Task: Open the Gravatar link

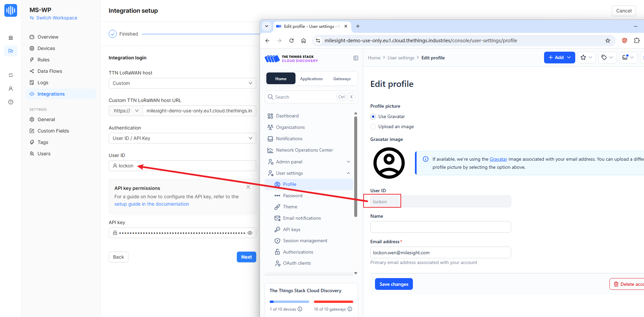Action: coord(498,159)
